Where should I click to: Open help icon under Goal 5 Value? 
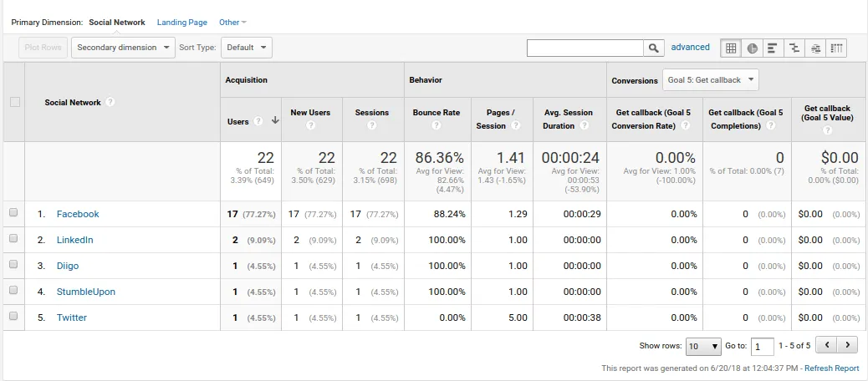point(827,130)
